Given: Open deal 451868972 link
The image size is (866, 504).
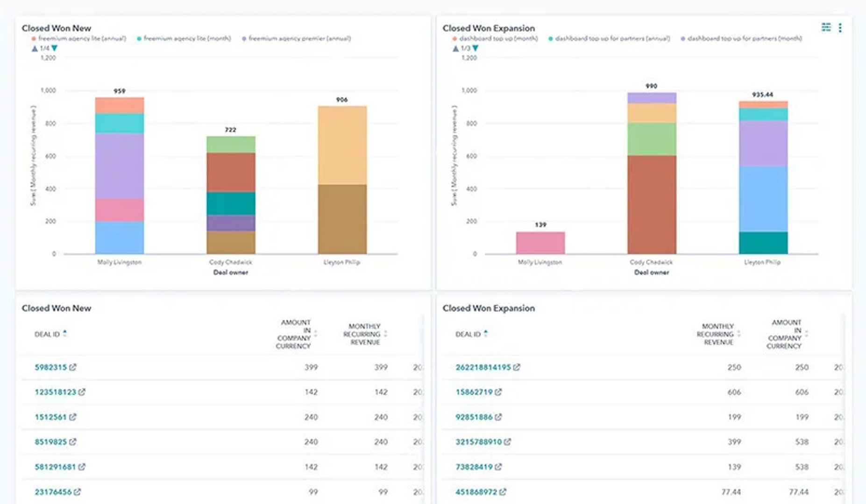Looking at the screenshot, I should [x=476, y=492].
